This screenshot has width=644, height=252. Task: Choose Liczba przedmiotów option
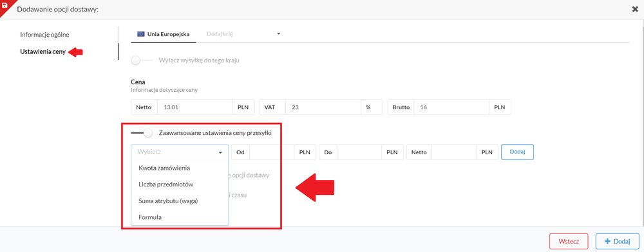pyautogui.click(x=166, y=184)
